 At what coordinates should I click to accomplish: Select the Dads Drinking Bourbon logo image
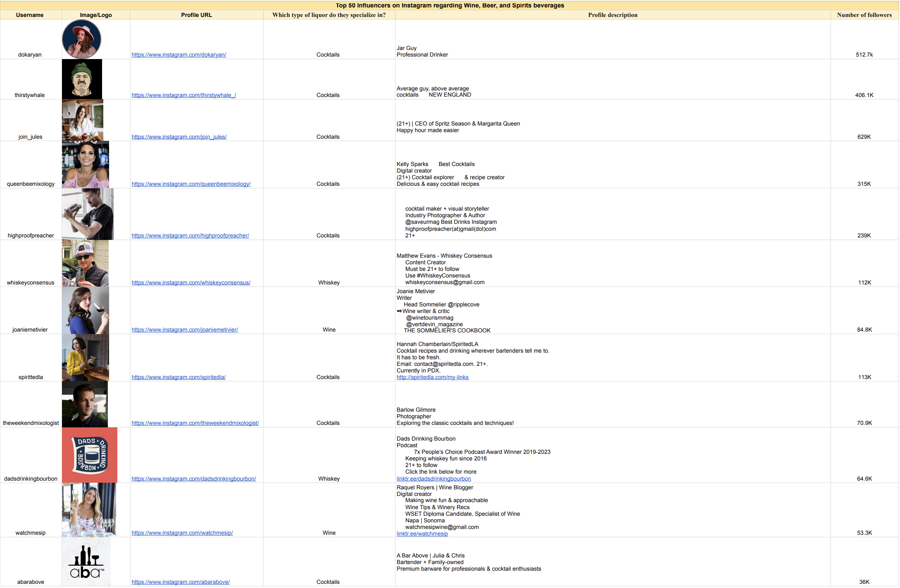[90, 455]
